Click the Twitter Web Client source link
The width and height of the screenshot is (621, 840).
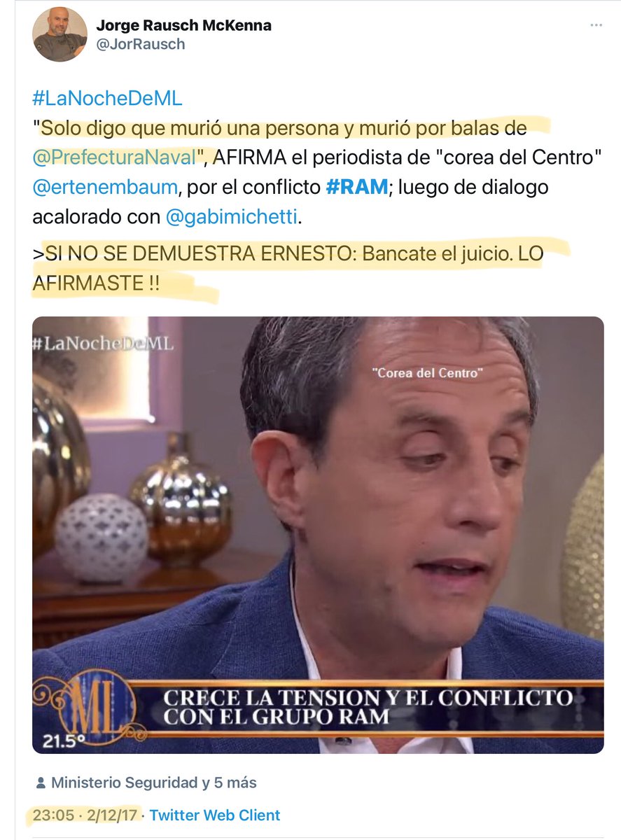(215, 815)
